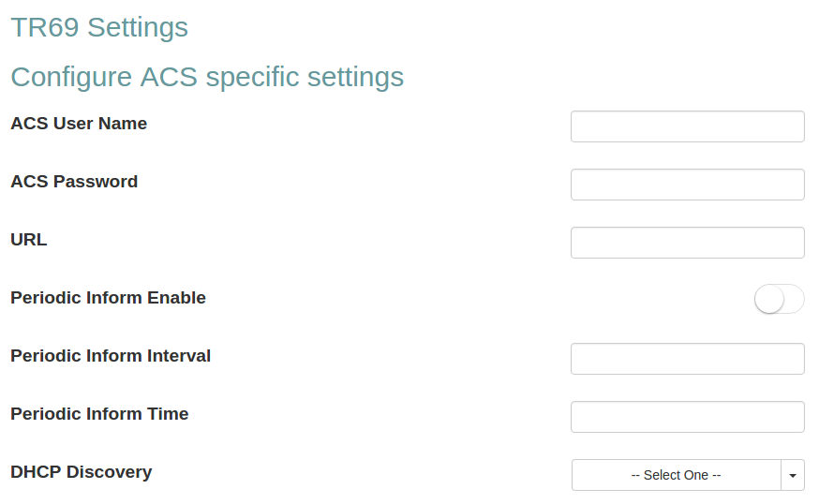Screen dimensions: 819x504
Task: Click the "URL" field label
Action: (29, 240)
